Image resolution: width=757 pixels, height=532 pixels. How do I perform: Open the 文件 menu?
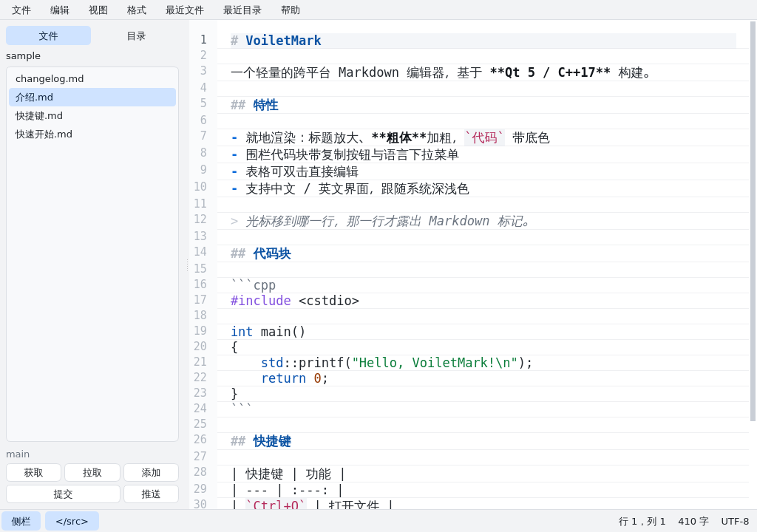[21, 10]
